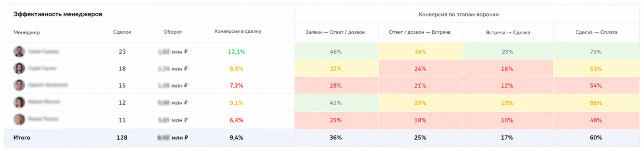Select the Встреча → Сделка column header
Image resolution: width=644 pixels, height=151 pixels.
[508, 32]
